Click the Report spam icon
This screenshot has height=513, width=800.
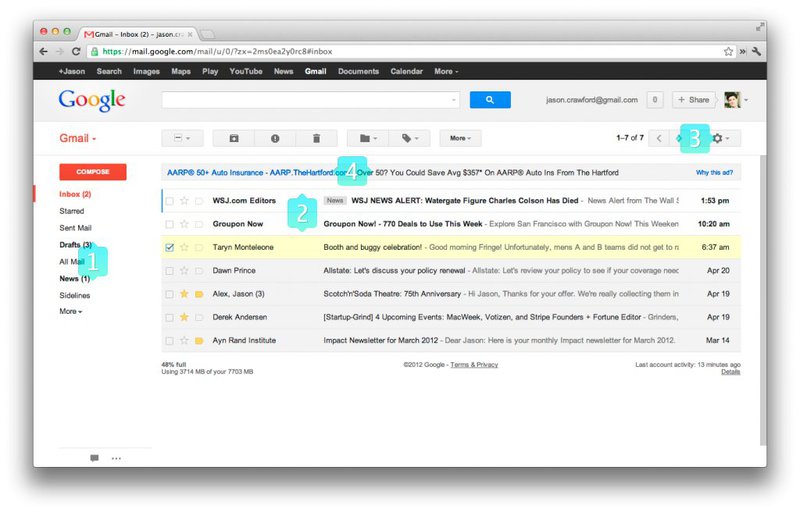tap(275, 138)
